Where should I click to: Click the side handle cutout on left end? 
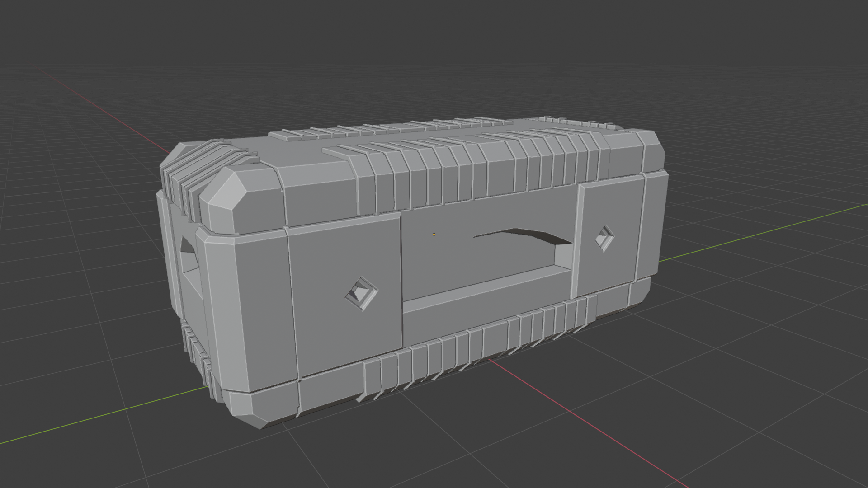189,258
